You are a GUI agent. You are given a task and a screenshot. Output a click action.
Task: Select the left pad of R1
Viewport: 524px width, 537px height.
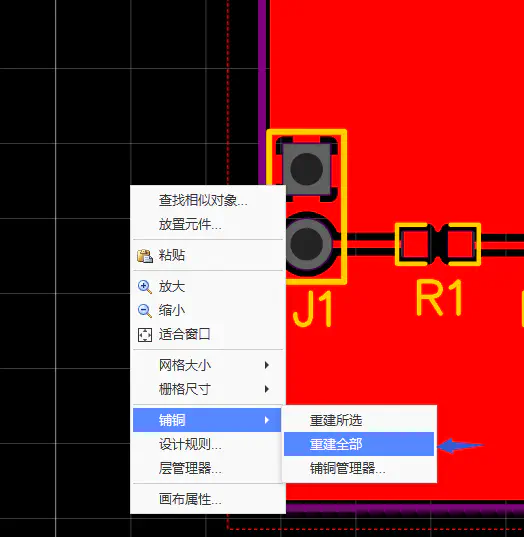[415, 244]
